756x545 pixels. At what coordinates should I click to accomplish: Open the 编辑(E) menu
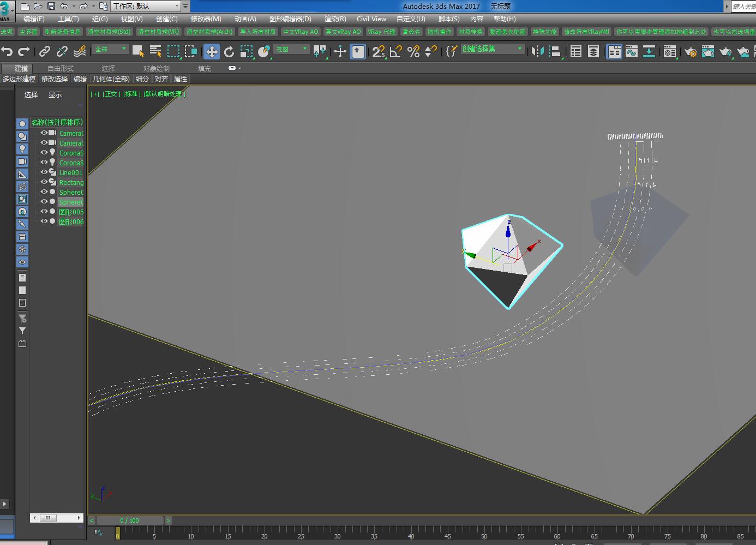point(34,19)
